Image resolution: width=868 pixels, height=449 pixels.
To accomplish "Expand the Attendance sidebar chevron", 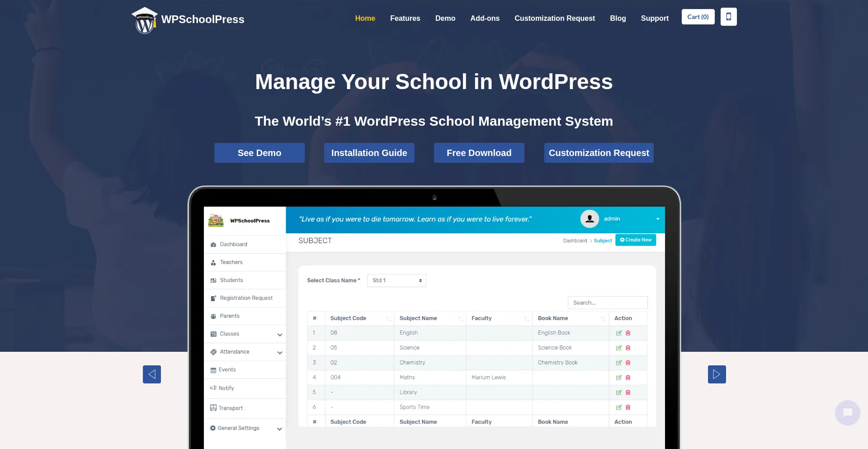I will pos(280,353).
